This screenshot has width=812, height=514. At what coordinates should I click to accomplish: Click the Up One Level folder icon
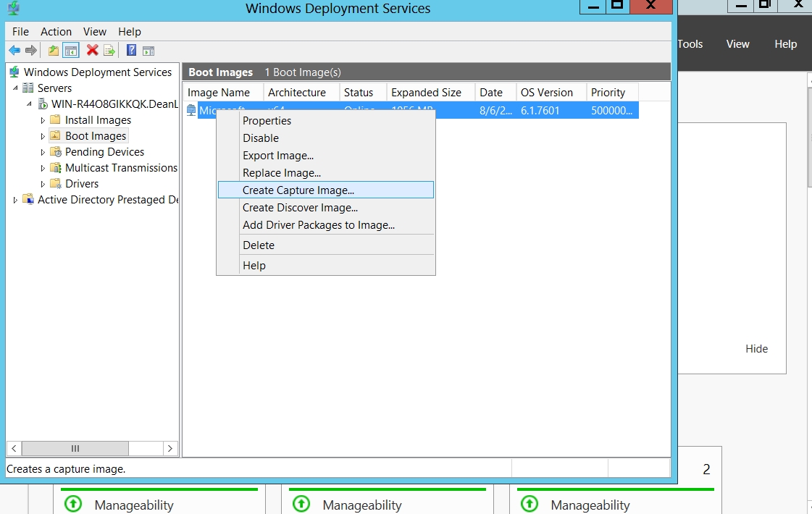tap(53, 50)
